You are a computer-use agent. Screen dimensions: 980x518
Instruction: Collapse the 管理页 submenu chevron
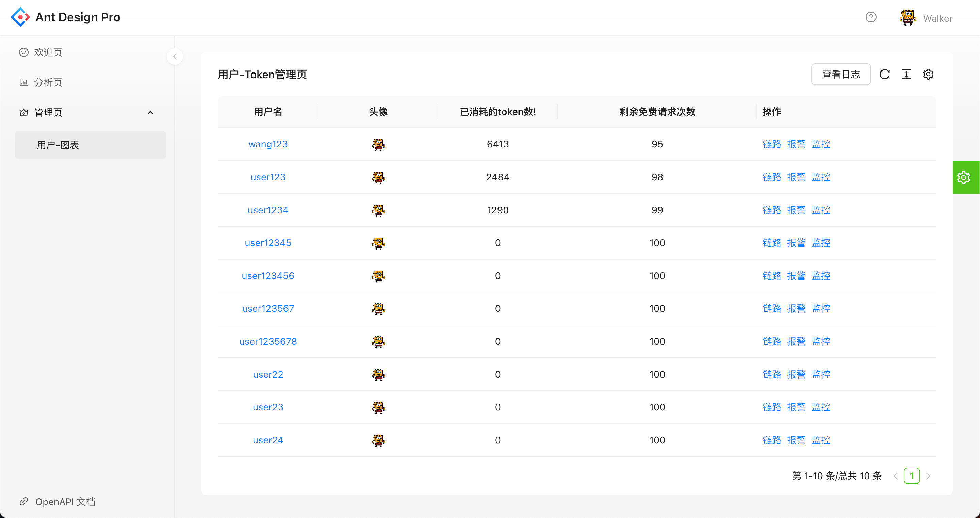click(x=150, y=113)
